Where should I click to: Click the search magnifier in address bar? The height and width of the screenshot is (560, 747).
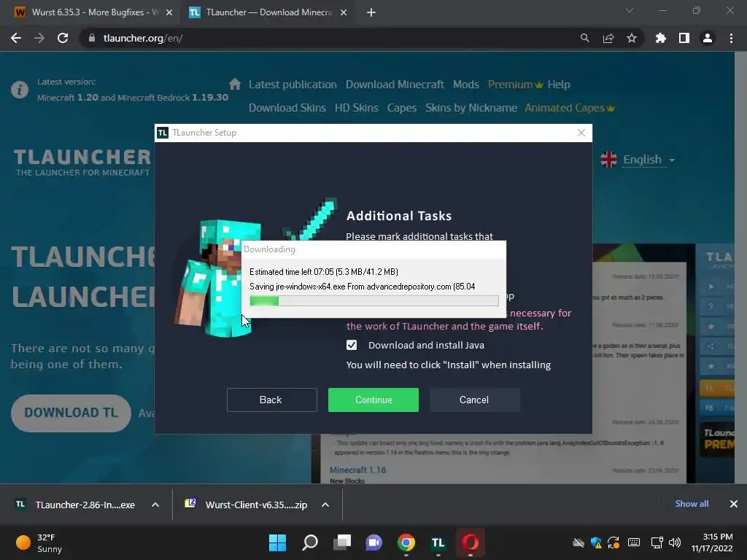[x=584, y=38]
